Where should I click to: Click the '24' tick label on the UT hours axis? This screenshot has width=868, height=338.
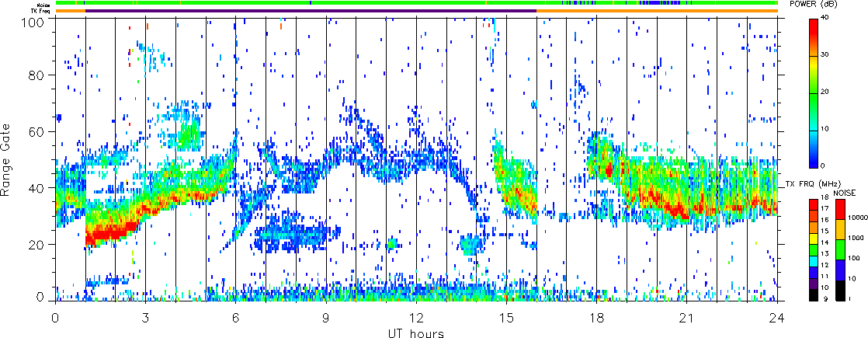click(777, 318)
